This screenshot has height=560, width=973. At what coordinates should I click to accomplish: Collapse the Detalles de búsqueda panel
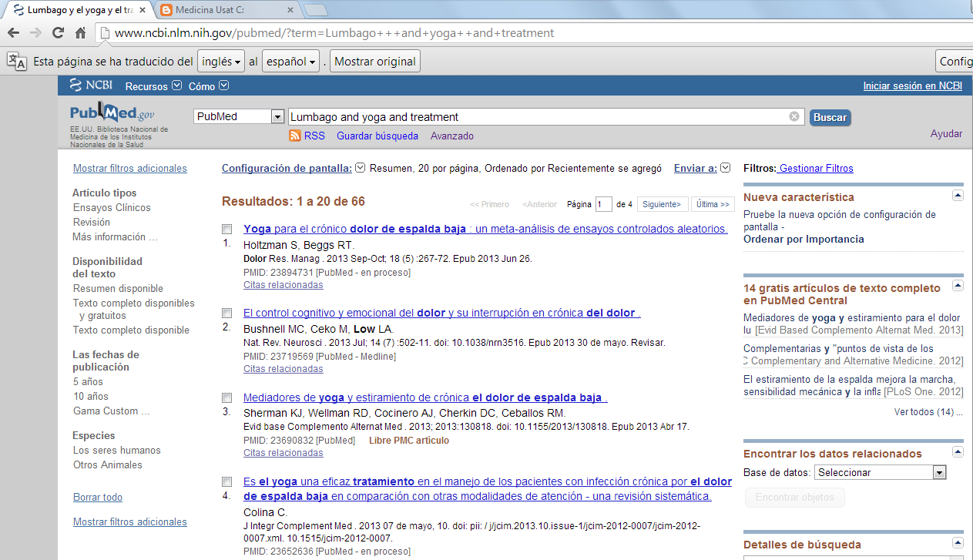958,543
